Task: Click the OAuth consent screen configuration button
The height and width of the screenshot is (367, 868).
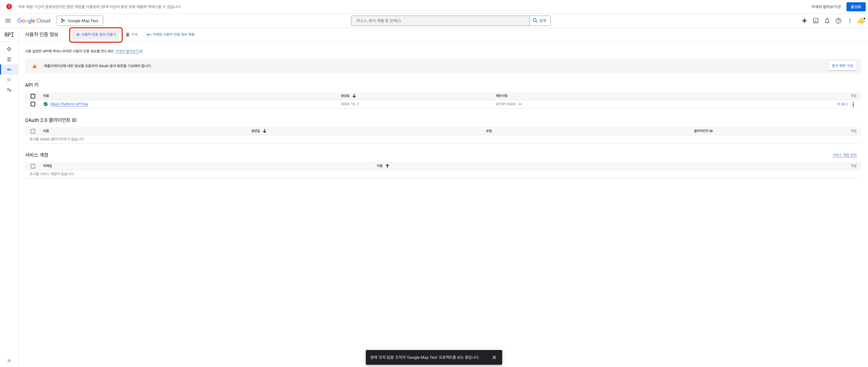Action: [842, 66]
